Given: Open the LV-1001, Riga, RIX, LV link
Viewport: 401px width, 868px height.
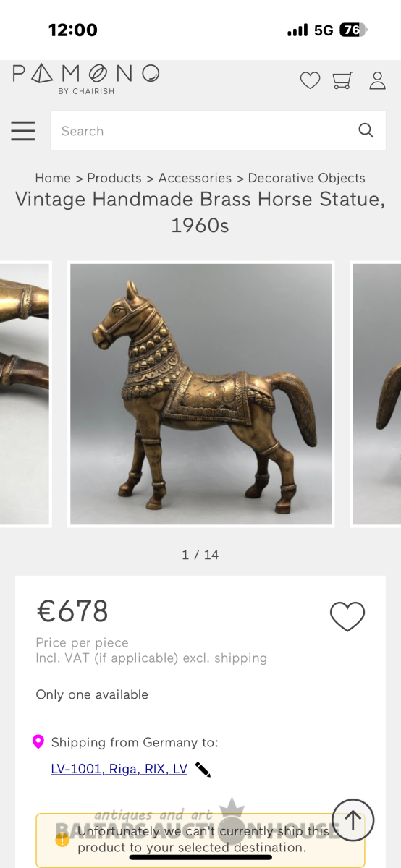Looking at the screenshot, I should coord(119,769).
